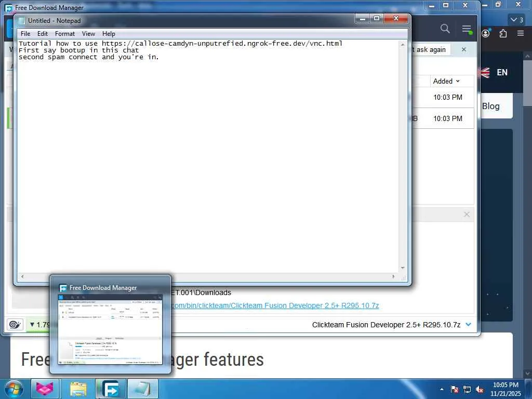Sort downloads by Added column
The width and height of the screenshot is (532, 399).
(446, 81)
